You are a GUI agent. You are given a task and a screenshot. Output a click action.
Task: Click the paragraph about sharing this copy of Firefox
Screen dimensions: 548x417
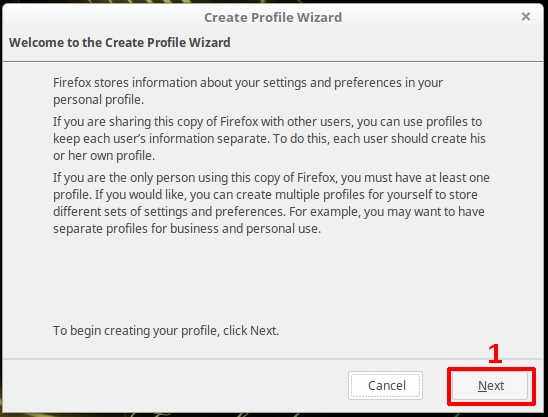pyautogui.click(x=269, y=138)
